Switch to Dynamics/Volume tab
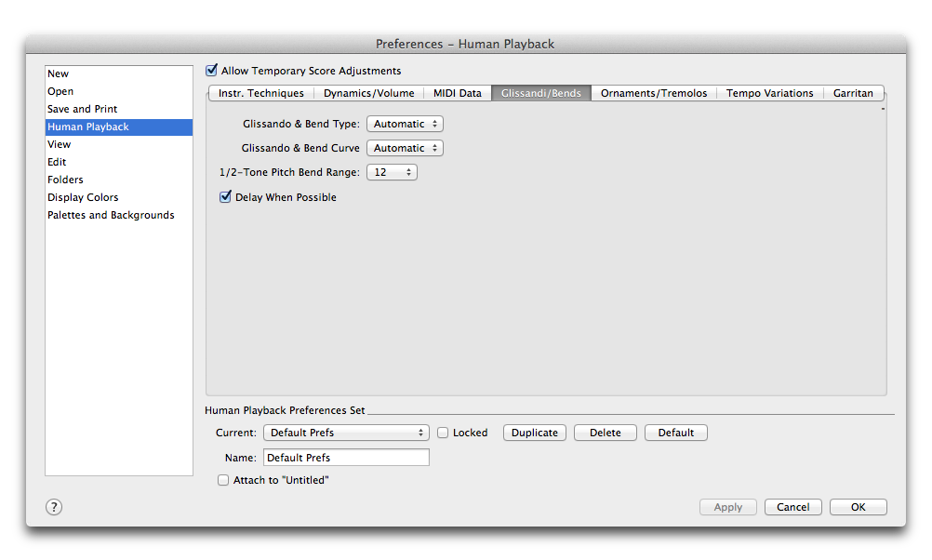932x560 pixels. (368, 93)
